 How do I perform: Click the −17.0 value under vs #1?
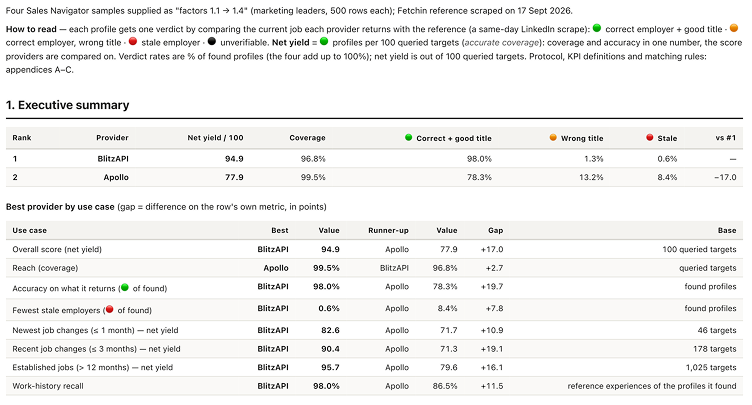click(725, 177)
